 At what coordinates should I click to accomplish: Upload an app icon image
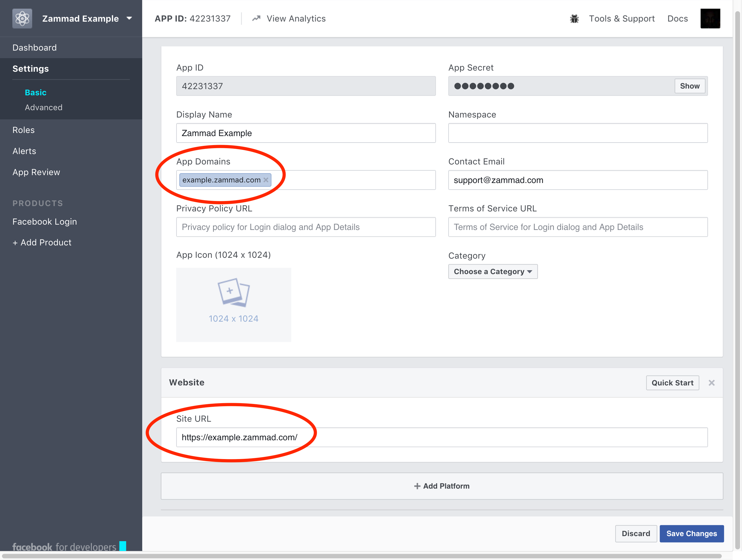(x=234, y=305)
